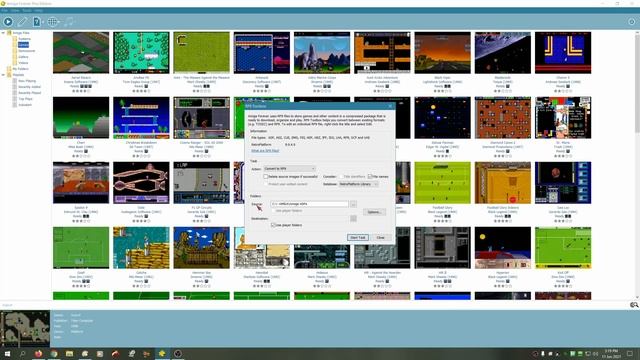This screenshot has width=640, height=360.
Task: Select the Systems folder in the tree
Action: pos(24,39)
